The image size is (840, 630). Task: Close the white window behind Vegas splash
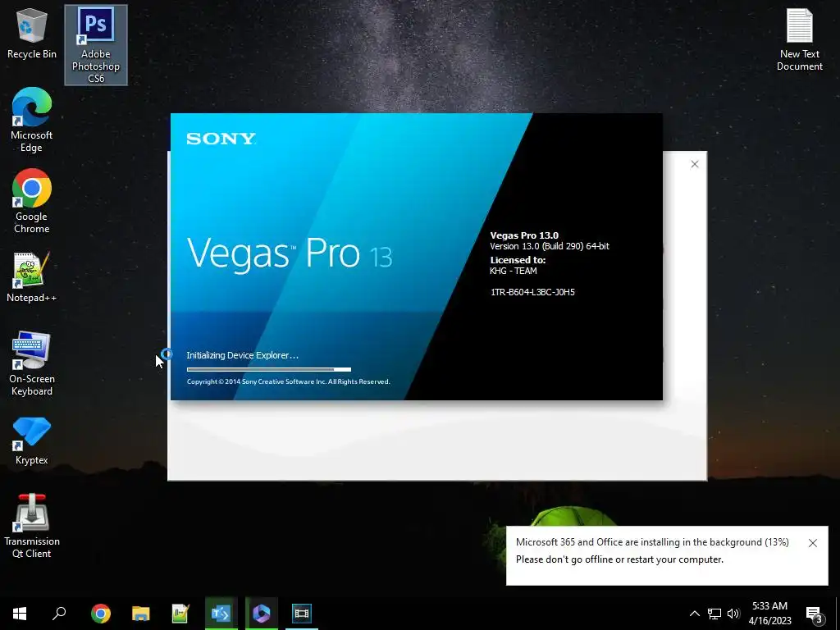click(x=694, y=164)
